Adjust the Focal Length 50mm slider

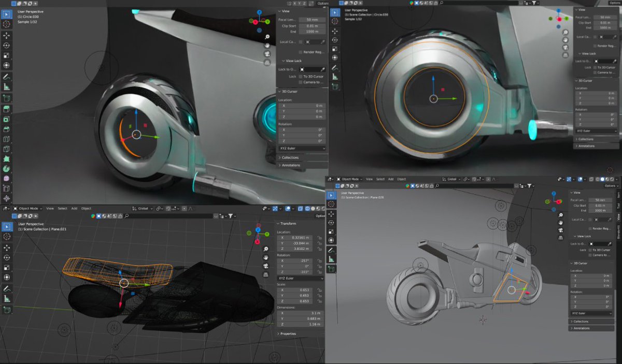[x=311, y=20]
